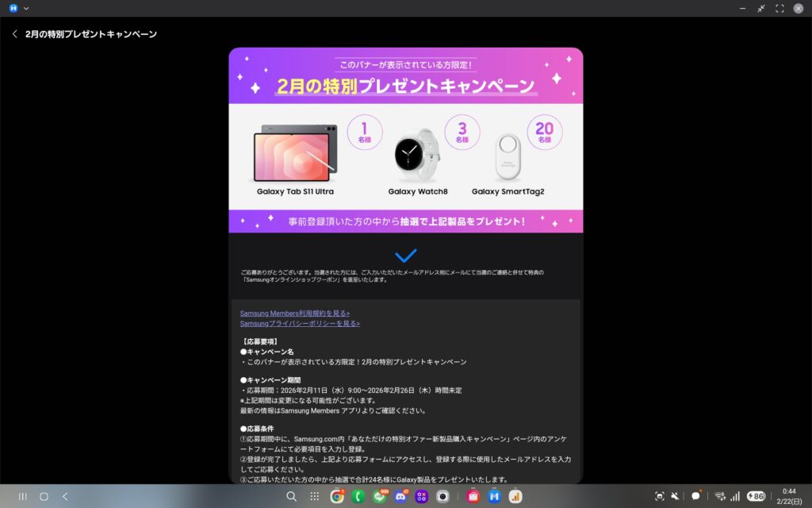Screen dimensions: 812x508
Task: Shrink the window with the diagonal arrows
Action: [761, 8]
